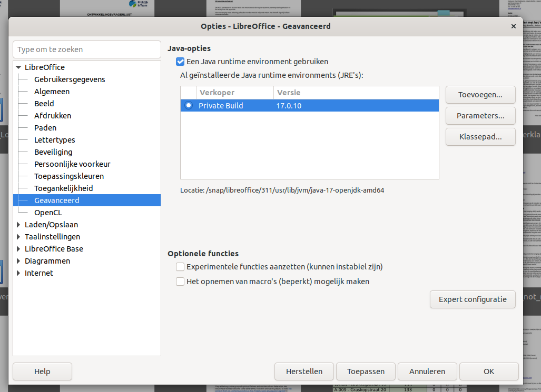This screenshot has height=392, width=541.
Task: Go to Toepassingskleuren settings
Action: pos(69,176)
